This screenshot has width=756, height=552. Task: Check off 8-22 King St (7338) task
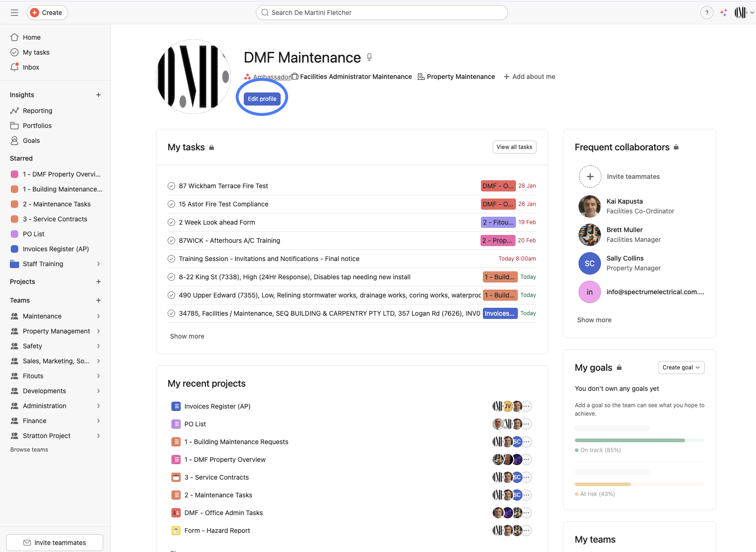pos(171,277)
